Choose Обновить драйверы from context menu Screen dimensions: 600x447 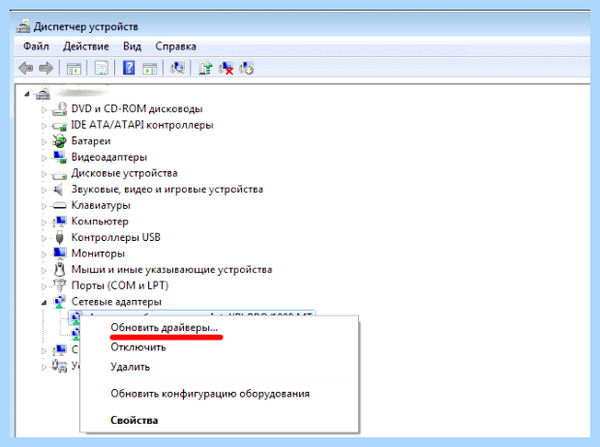point(164,328)
